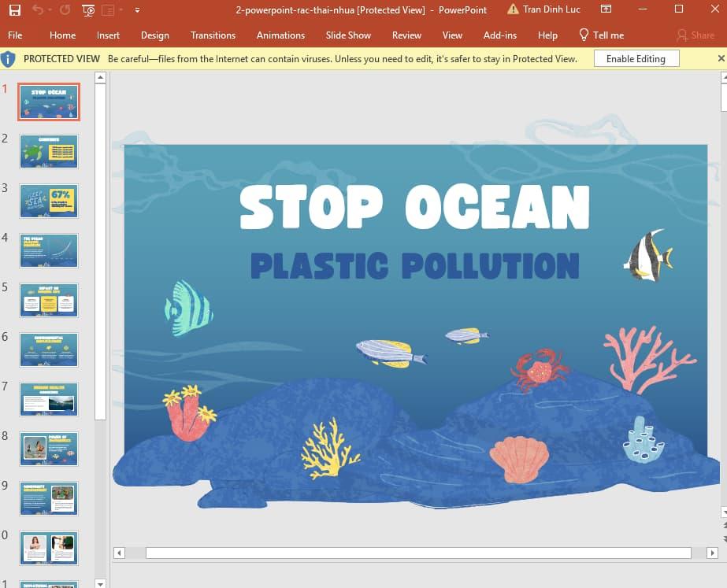Open the Customize Quick Access Toolbar dropdown

point(138,10)
